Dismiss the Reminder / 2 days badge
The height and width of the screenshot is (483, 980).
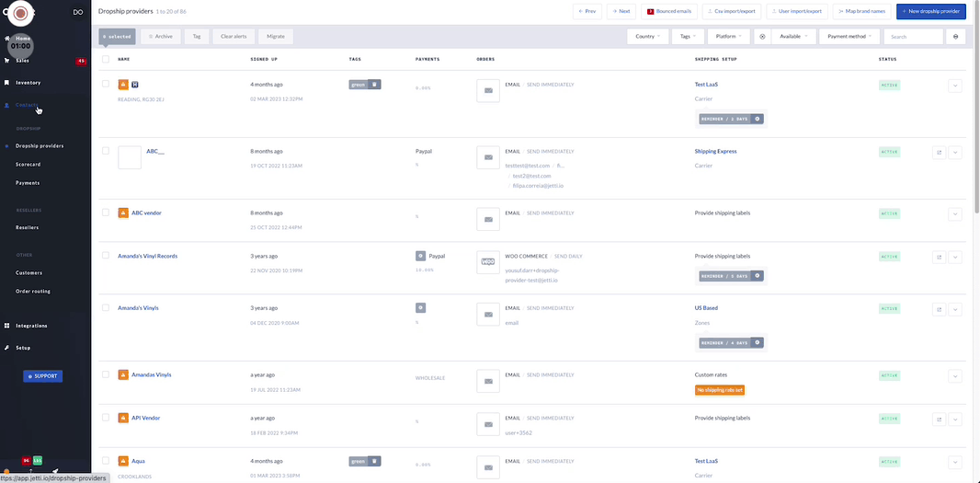[757, 119]
